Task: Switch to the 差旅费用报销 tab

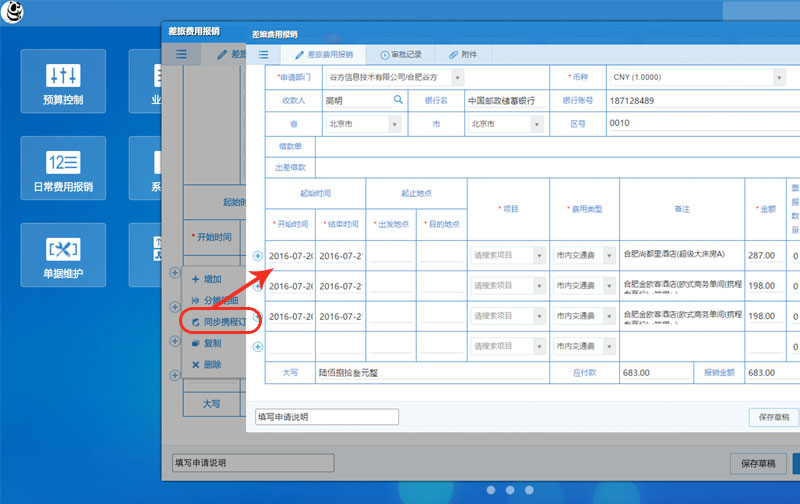Action: coord(324,55)
